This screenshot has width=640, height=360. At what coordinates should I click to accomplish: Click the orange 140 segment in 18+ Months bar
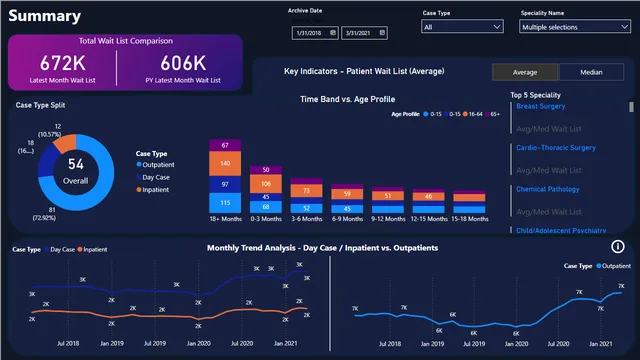click(x=225, y=163)
